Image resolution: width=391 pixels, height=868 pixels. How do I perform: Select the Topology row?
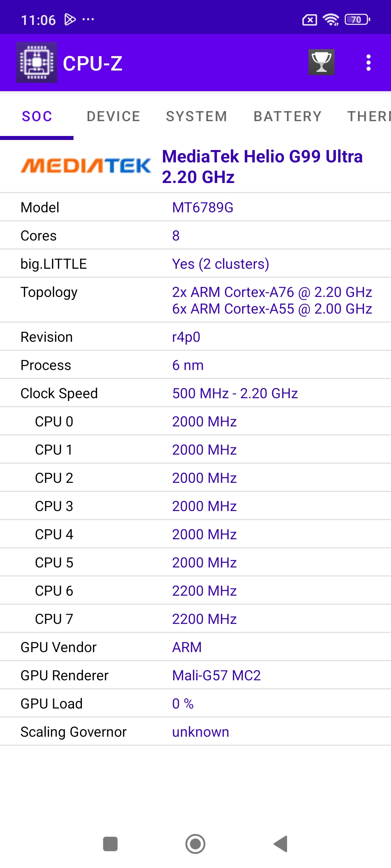coord(195,300)
